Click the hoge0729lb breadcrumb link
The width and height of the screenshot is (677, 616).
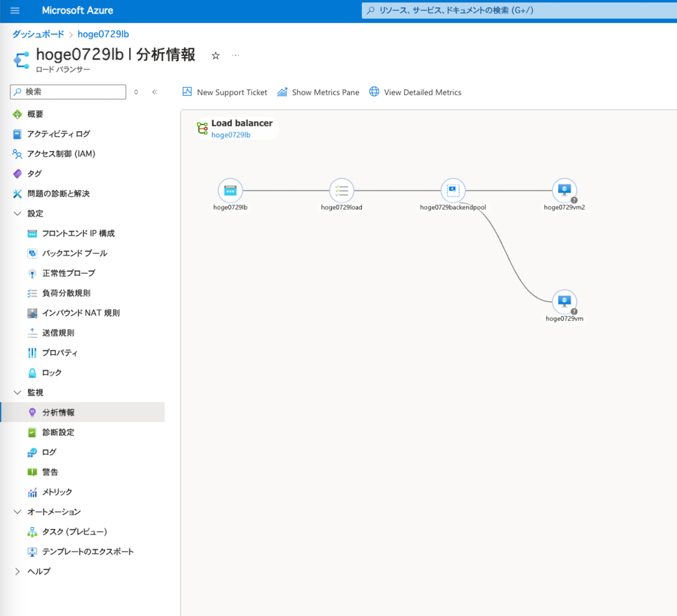pyautogui.click(x=103, y=34)
